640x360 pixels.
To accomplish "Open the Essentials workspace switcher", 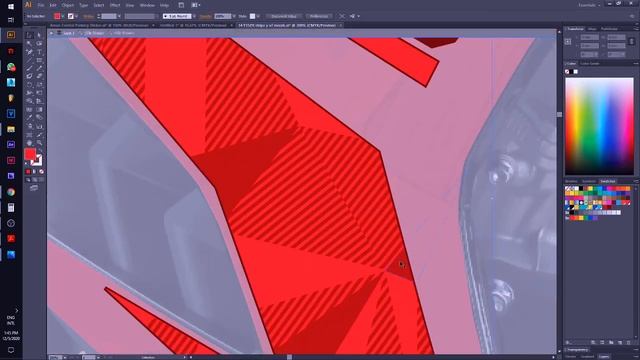I will pos(590,5).
